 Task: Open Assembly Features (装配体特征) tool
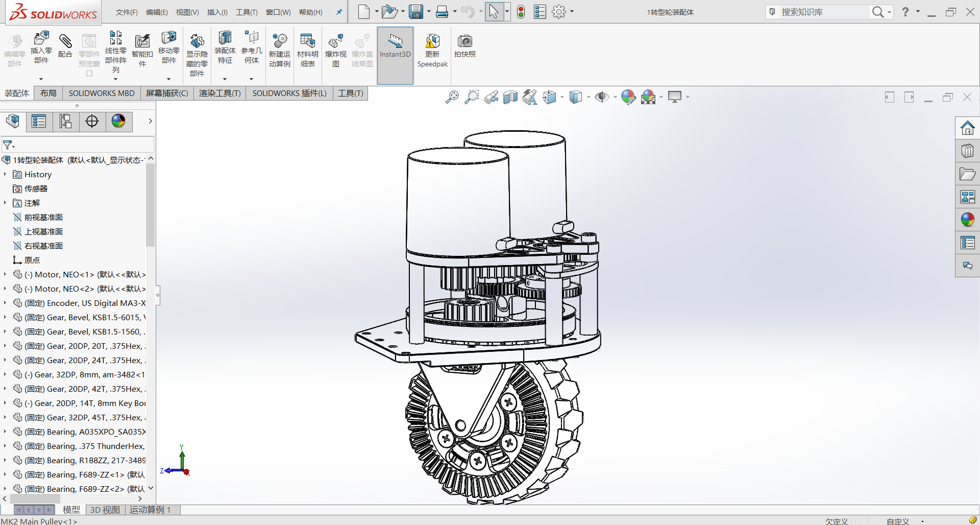[225, 38]
